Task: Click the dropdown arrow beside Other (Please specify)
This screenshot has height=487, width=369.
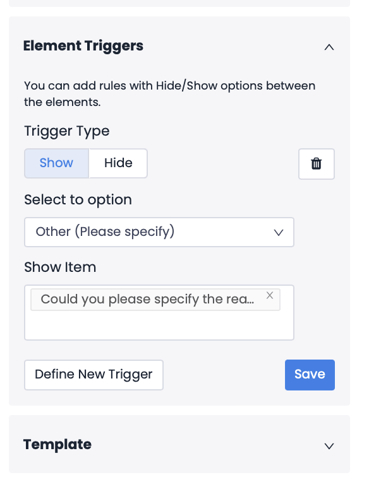Action: coord(278,232)
